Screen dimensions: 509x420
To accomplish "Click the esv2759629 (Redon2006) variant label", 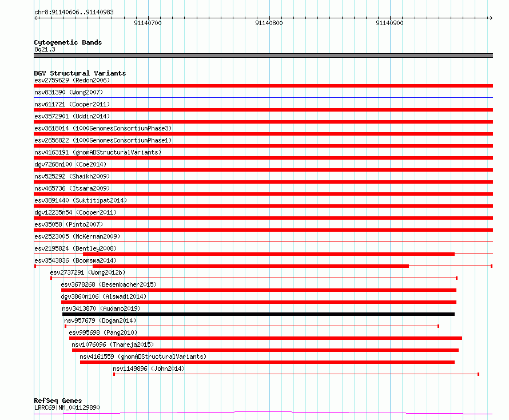I will [72, 80].
